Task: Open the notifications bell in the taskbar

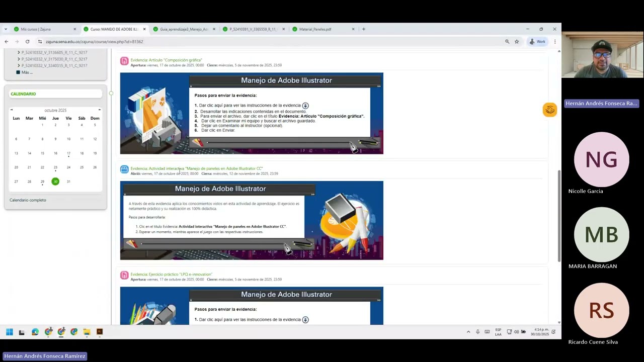Action: (x=553, y=332)
